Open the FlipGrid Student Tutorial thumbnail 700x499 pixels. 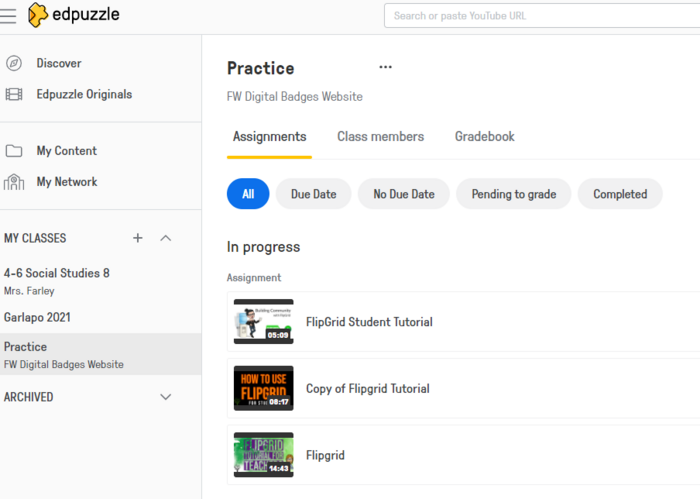pyautogui.click(x=263, y=322)
